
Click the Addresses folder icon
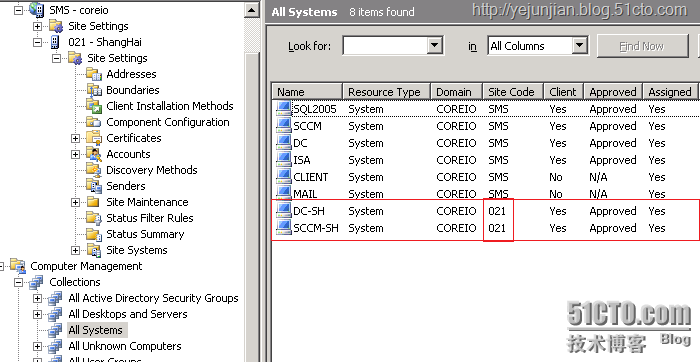pyautogui.click(x=94, y=74)
